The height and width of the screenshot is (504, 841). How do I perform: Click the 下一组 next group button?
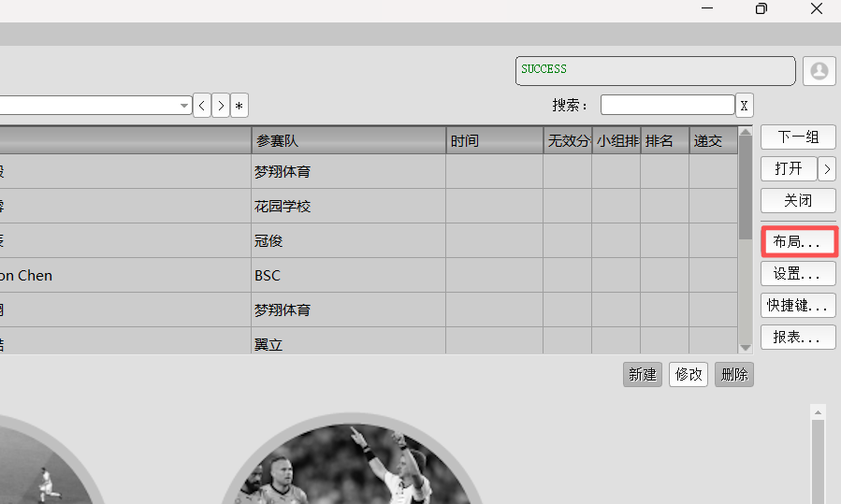point(797,137)
